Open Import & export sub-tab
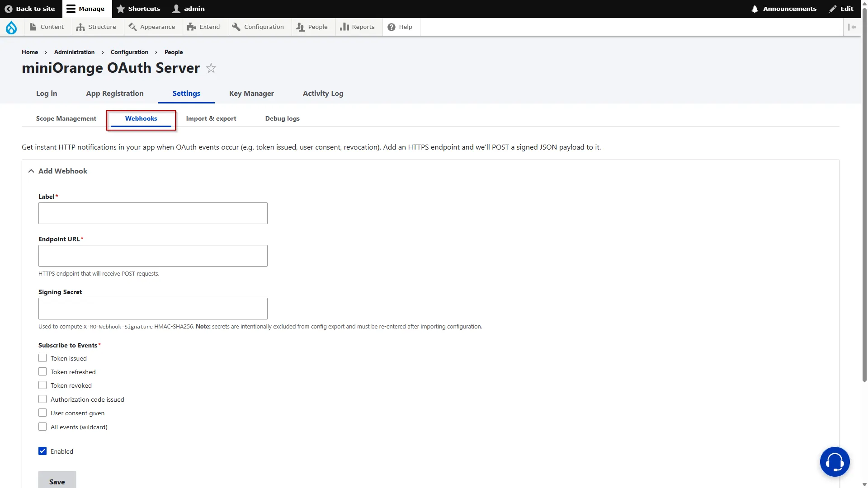This screenshot has width=868, height=488. 211,118
